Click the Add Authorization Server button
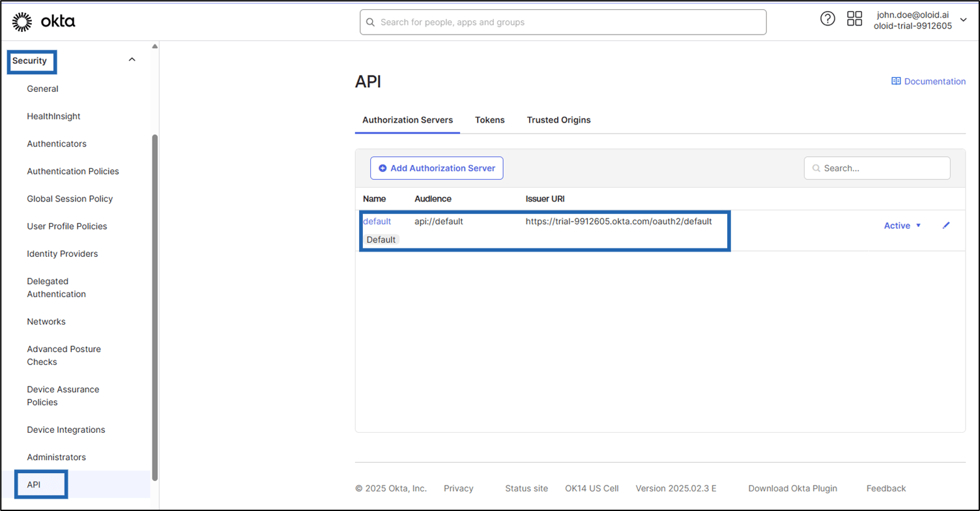The image size is (980, 511). [437, 168]
